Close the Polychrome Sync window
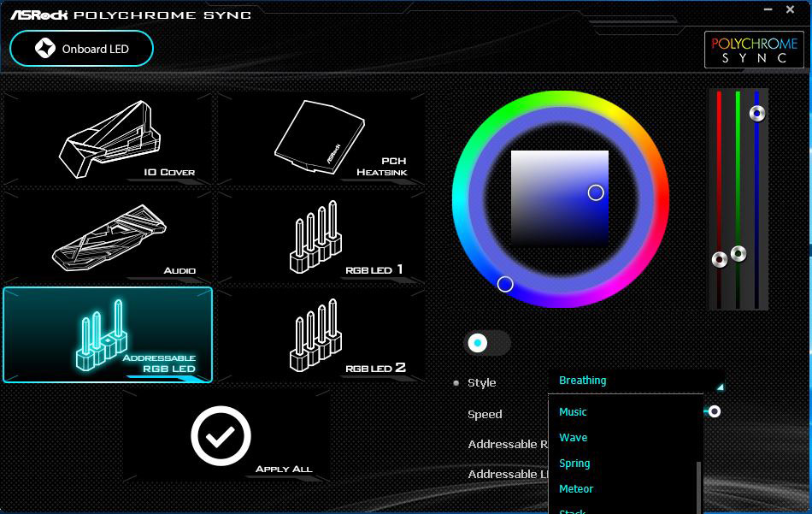812x514 pixels. 791,9
